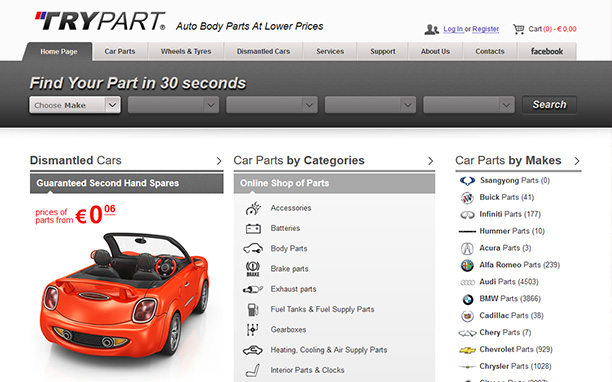Click the Fuel Tanks pump icon
Image resolution: width=612 pixels, height=382 pixels.
[253, 309]
